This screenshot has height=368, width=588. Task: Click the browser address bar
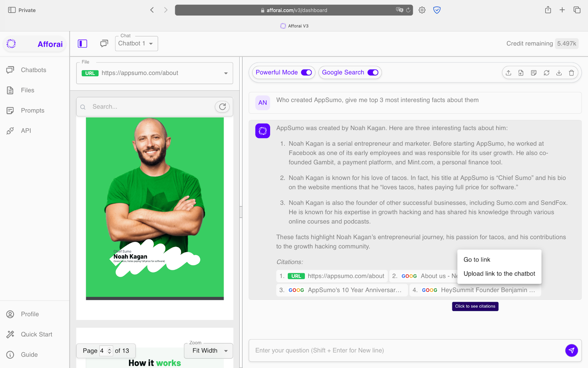point(294,10)
